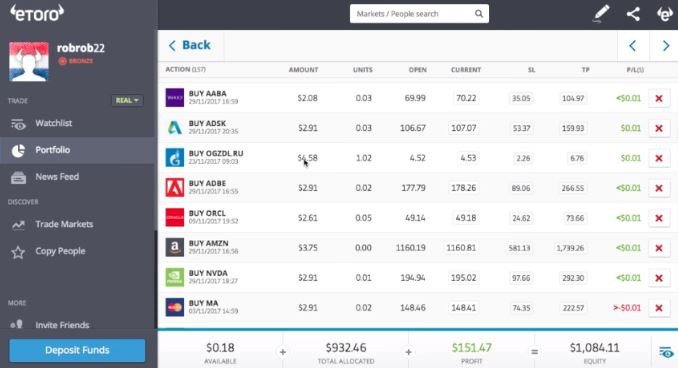Open robrob22 profile avatar
This screenshot has width=678, height=368.
(29, 61)
